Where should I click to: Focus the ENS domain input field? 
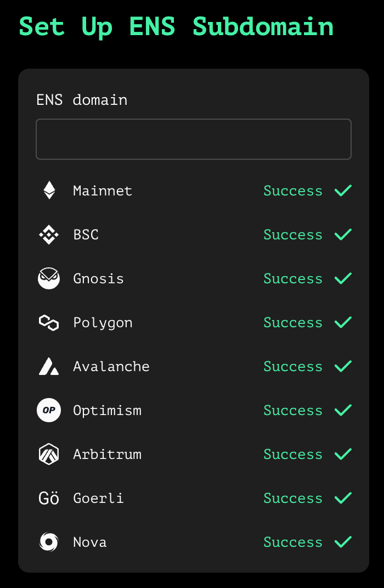193,139
